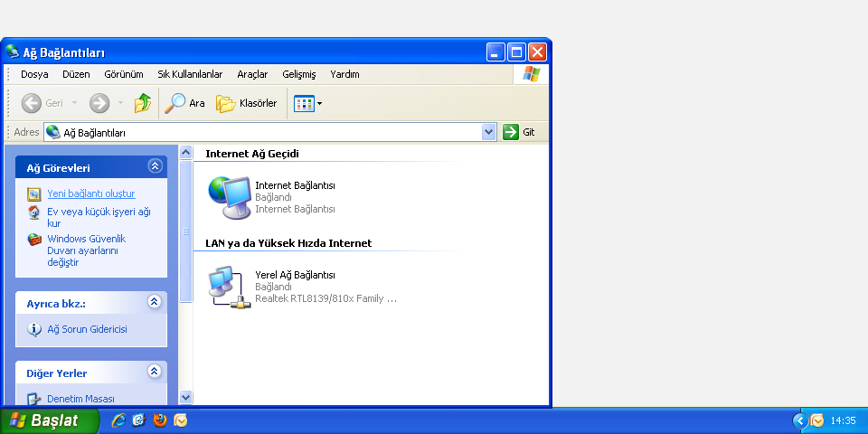868x434 pixels.
Task: Open Geri history dropdown arrow
Action: [x=74, y=103]
